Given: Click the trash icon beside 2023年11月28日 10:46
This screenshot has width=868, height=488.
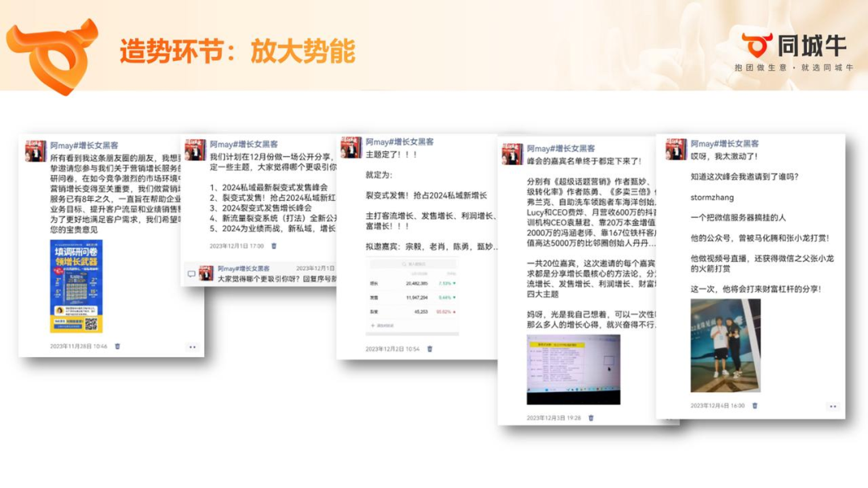Looking at the screenshot, I should [x=117, y=347].
